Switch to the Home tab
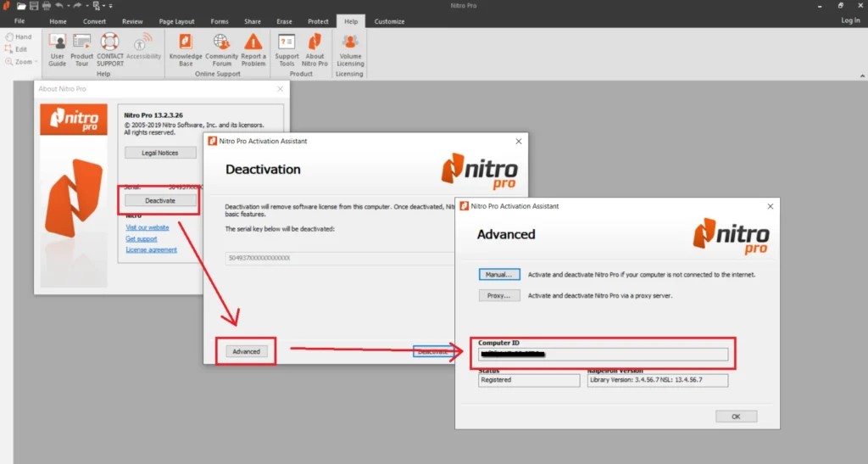The height and width of the screenshot is (464, 868). click(58, 21)
